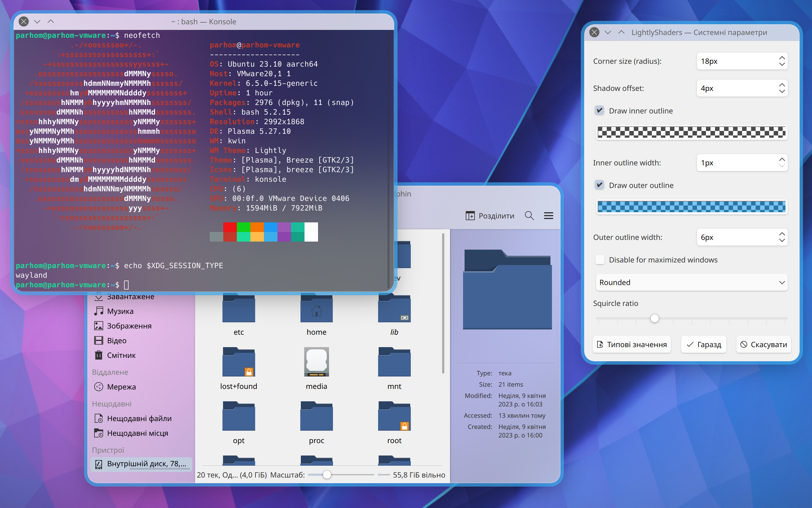Decrease Corner size radius with down arrow
Viewport: 812px width, 508px height.
coord(782,64)
